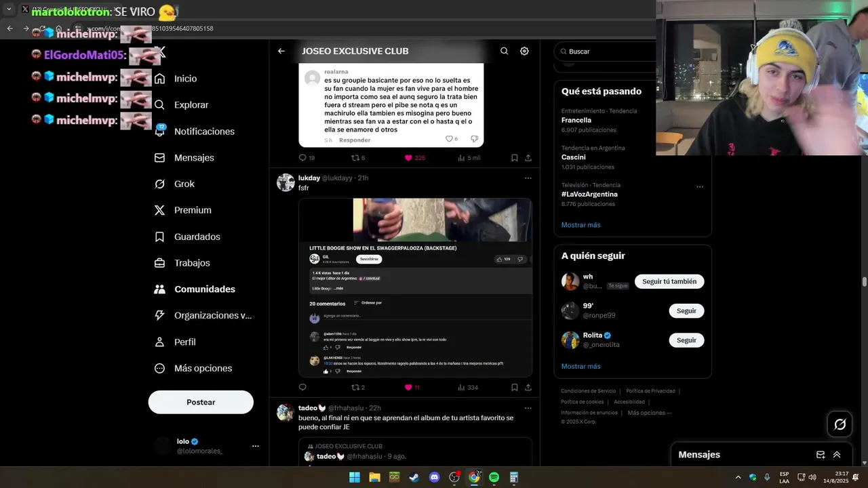
Task: Repost lukday's post with 2 reposts
Action: click(358, 388)
